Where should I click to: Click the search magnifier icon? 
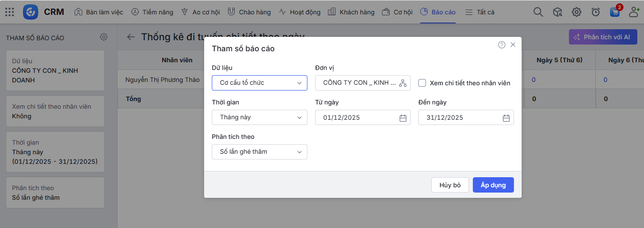click(538, 12)
